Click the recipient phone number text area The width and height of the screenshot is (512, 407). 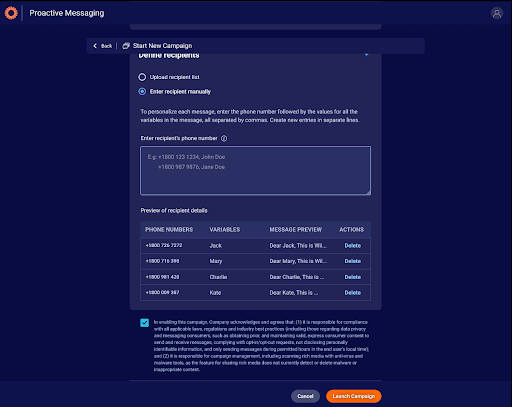(x=255, y=170)
